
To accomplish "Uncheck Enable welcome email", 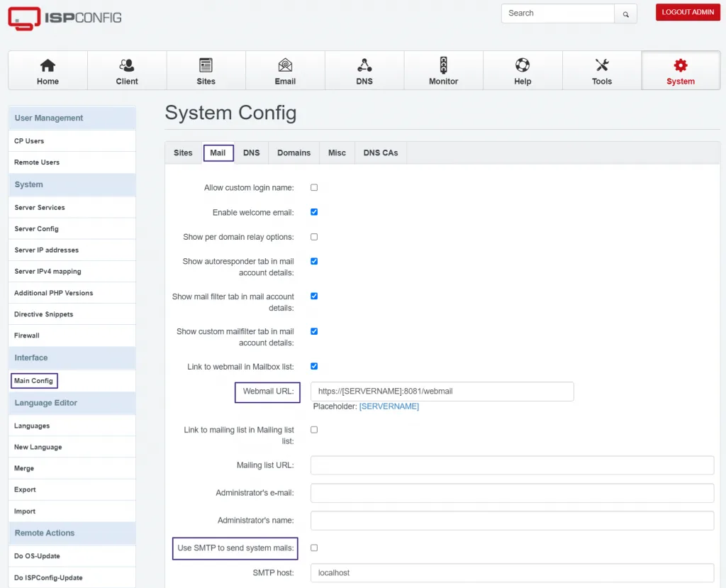I will 314,212.
